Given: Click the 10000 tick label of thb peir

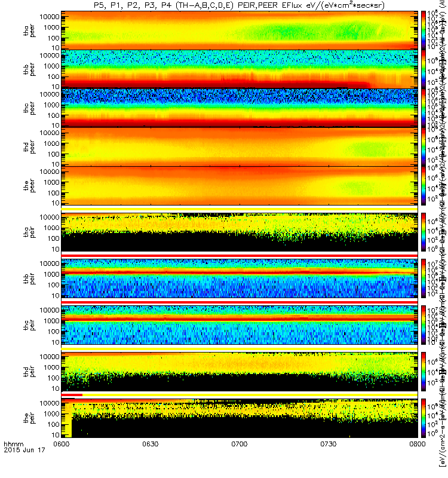Looking at the screenshot, I should 50,263.
